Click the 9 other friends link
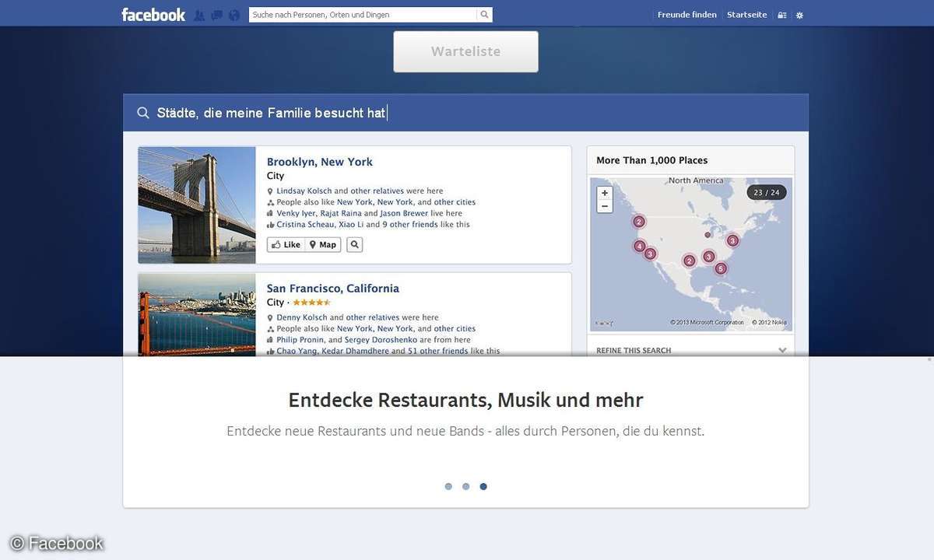Image resolution: width=934 pixels, height=560 pixels. 410,224
